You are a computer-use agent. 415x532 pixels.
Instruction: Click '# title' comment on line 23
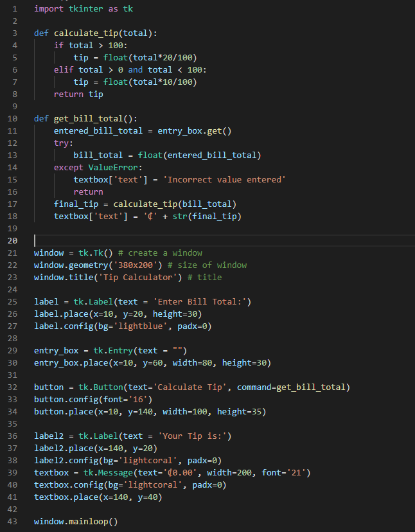click(x=205, y=278)
